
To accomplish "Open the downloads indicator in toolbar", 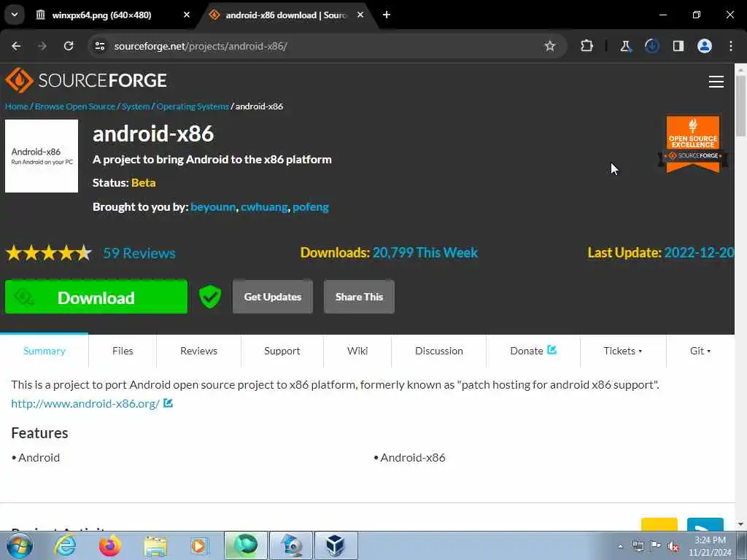I will [651, 46].
